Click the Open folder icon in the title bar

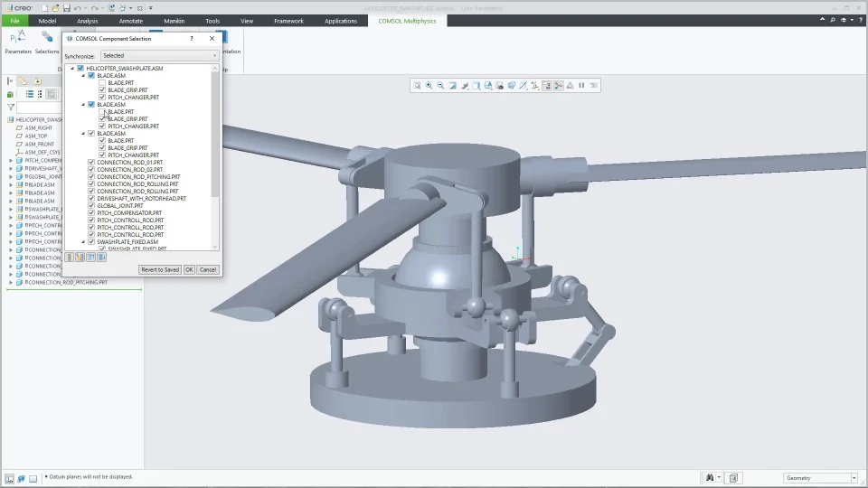(55, 8)
